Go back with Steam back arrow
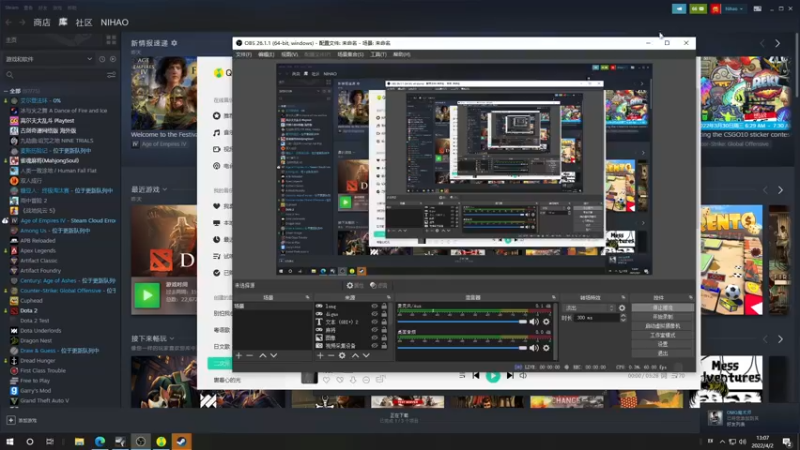This screenshot has height=450, width=800. point(9,22)
